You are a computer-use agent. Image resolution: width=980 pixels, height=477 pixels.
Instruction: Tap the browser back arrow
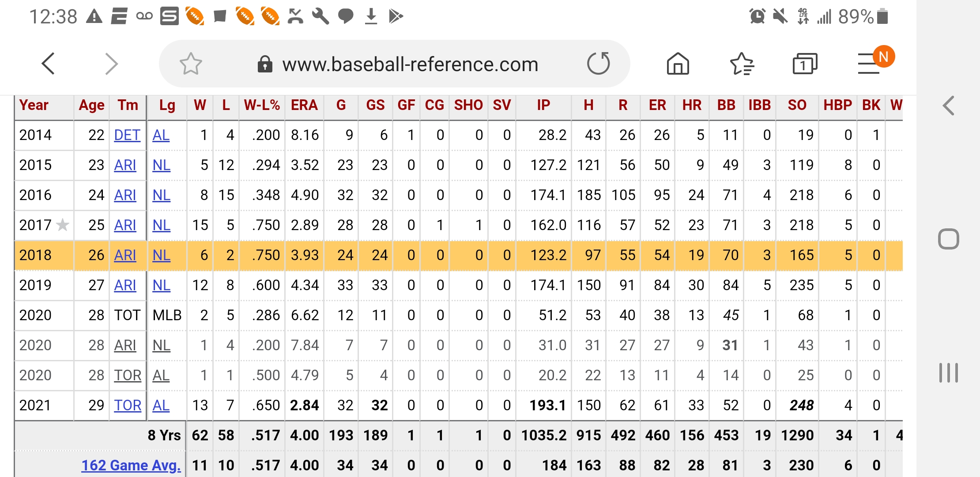pyautogui.click(x=48, y=64)
